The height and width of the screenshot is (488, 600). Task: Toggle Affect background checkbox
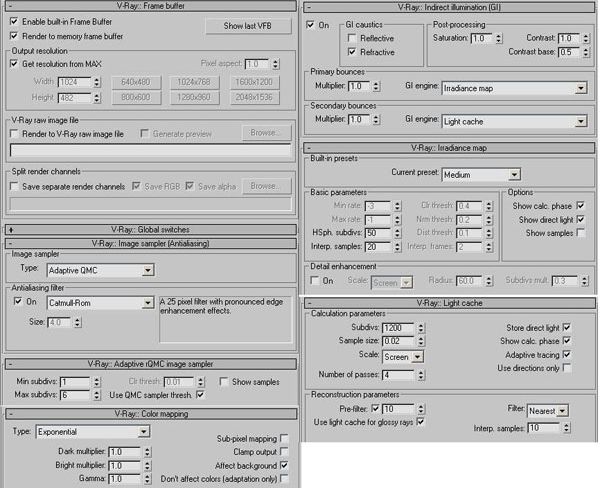coord(284,465)
